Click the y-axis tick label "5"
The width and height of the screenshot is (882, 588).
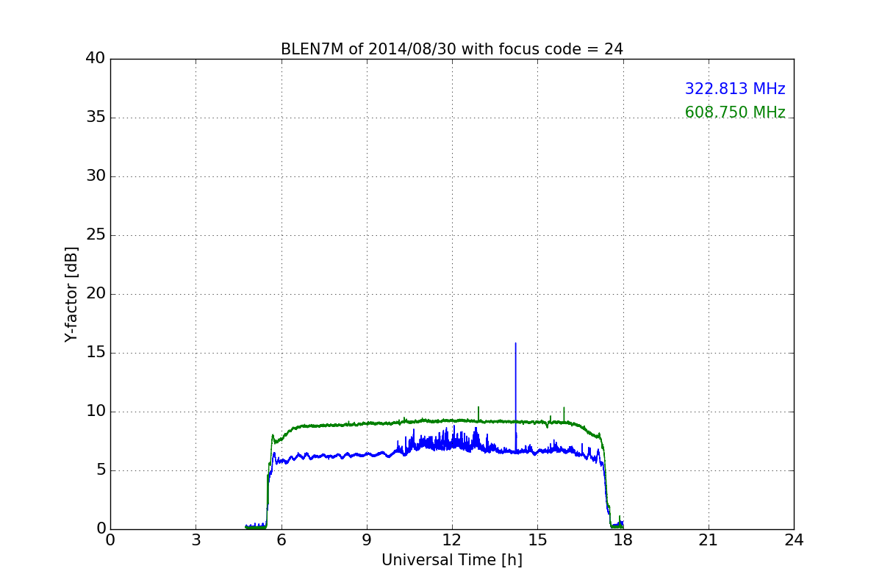100,470
